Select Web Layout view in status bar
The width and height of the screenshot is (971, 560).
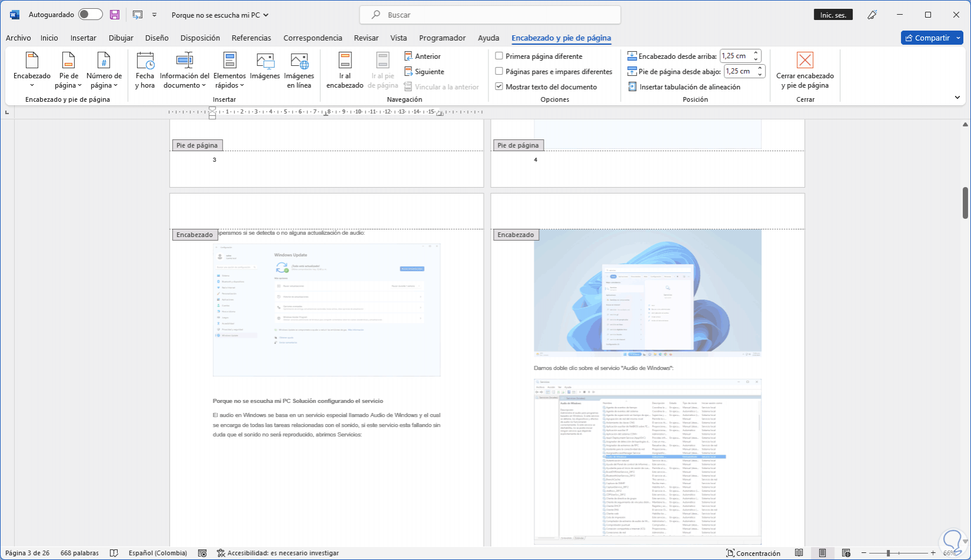tap(846, 553)
